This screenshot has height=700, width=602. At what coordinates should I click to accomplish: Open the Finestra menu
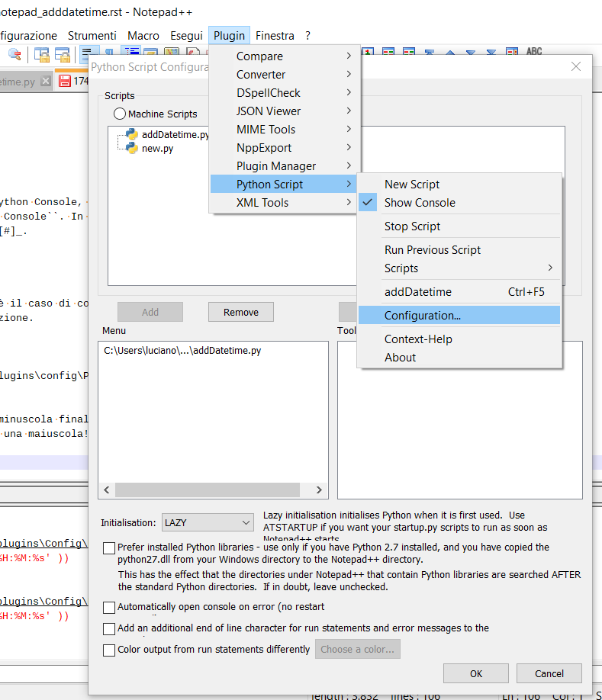pyautogui.click(x=275, y=36)
